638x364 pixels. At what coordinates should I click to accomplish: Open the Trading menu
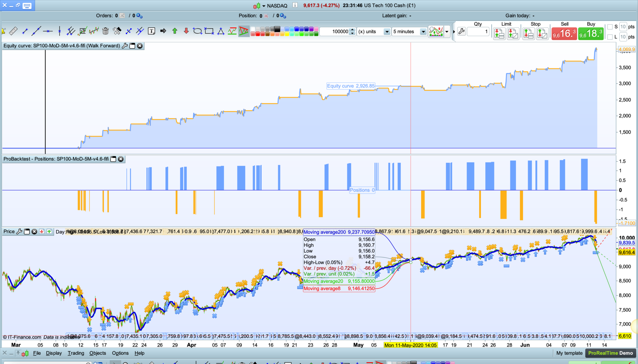tap(76, 353)
